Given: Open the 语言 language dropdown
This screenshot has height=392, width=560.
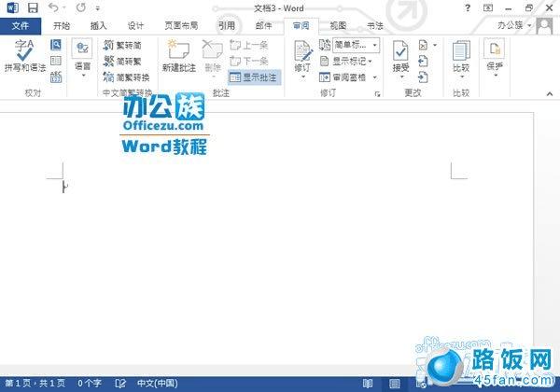Looking at the screenshot, I should pyautogui.click(x=82, y=59).
